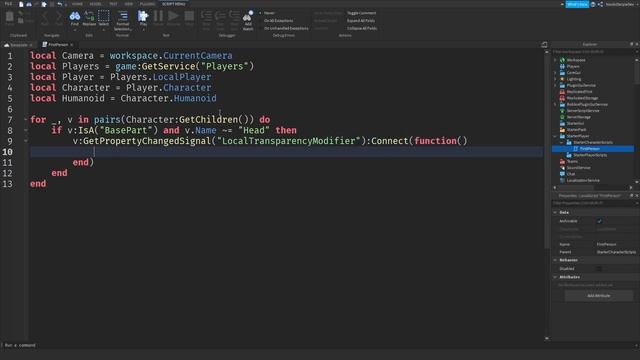640x360 pixels.
Task: Click the undo arrow in quick access bar
Action: 60,4
